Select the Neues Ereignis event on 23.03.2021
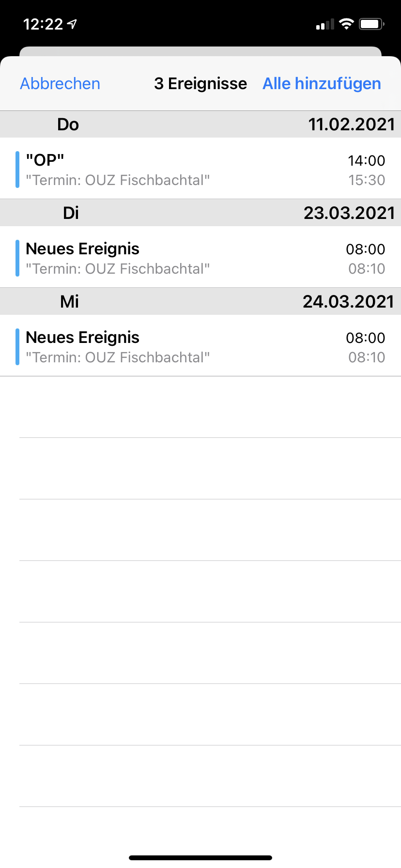401x868 pixels. pyautogui.click(x=200, y=257)
